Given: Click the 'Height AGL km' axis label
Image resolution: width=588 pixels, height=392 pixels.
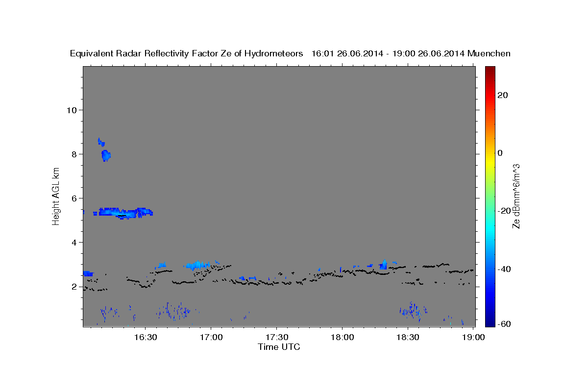Looking at the screenshot, I should click(x=56, y=196).
